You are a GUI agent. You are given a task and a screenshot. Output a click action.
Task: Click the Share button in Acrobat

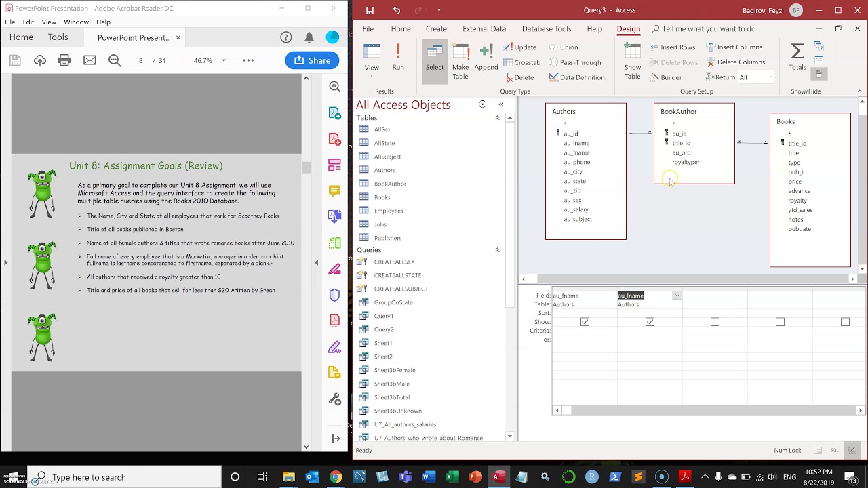[x=312, y=60]
